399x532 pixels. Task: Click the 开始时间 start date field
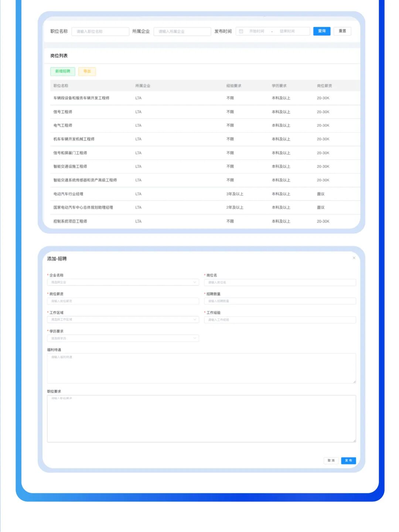[257, 31]
